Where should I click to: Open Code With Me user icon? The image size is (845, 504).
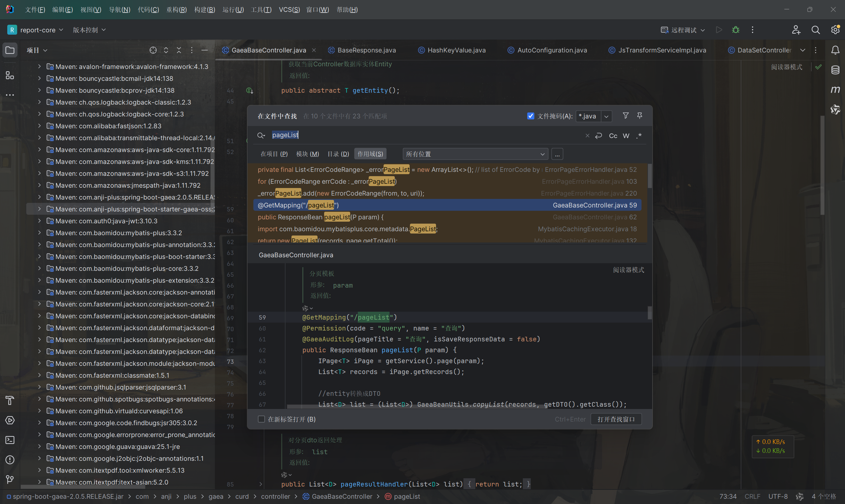click(x=796, y=30)
